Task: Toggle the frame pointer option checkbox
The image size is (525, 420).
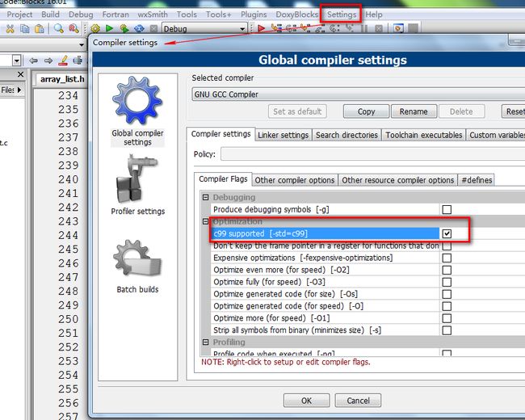Action: (x=447, y=246)
